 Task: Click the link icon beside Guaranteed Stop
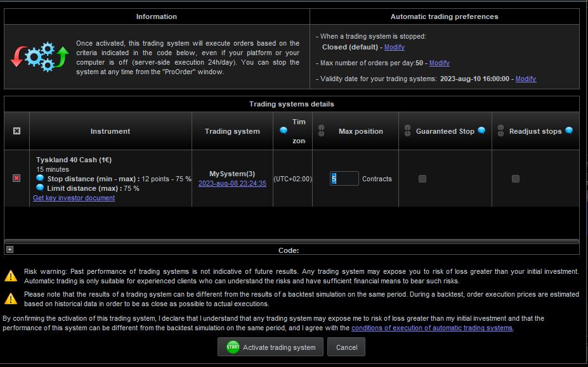point(408,131)
